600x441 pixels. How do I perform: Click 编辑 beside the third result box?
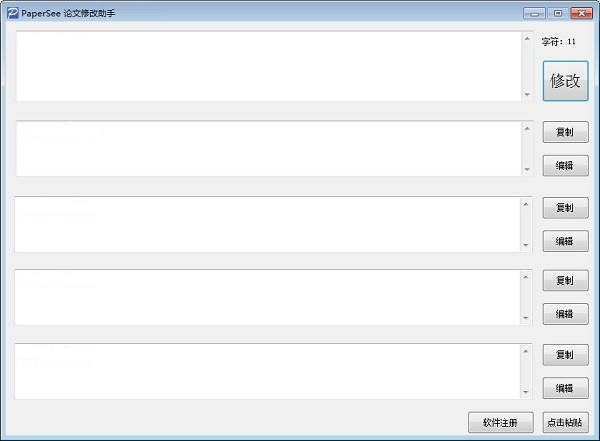click(565, 314)
